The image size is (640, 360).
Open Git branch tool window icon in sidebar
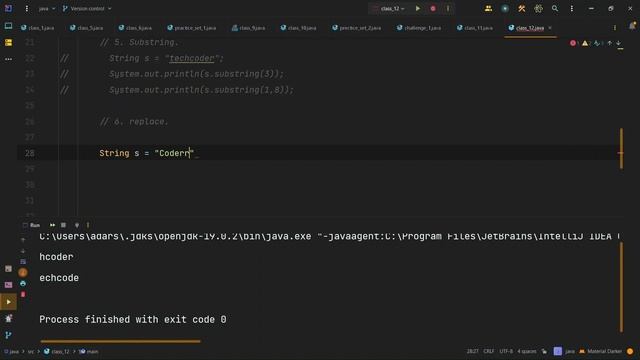[8, 335]
